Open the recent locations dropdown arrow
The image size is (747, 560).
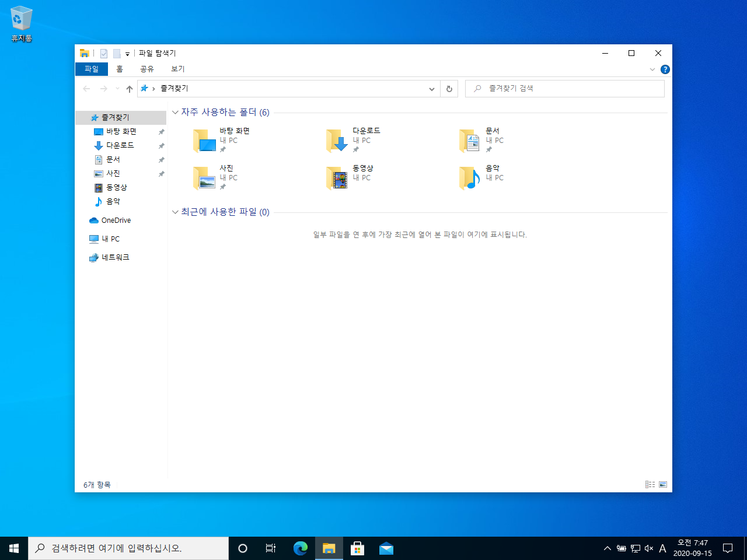117,89
